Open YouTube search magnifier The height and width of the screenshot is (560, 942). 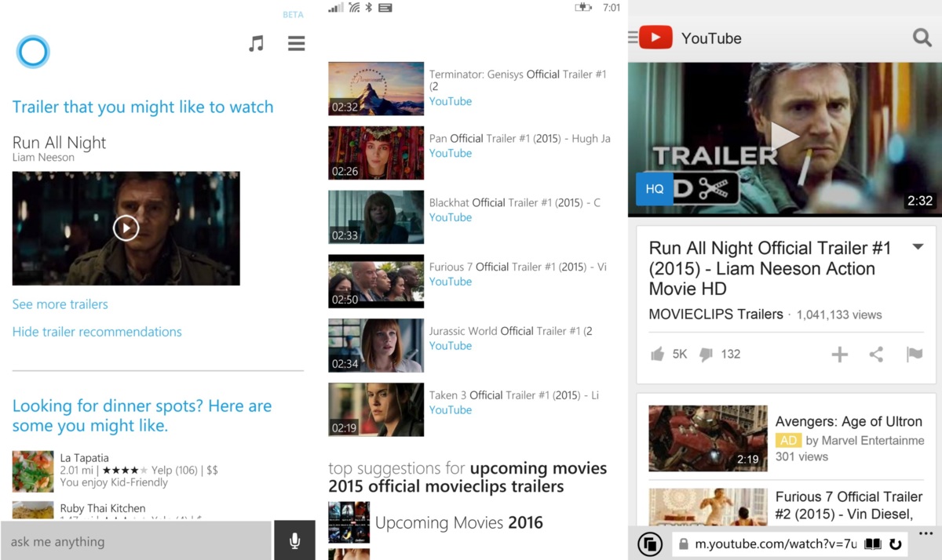[x=922, y=38]
